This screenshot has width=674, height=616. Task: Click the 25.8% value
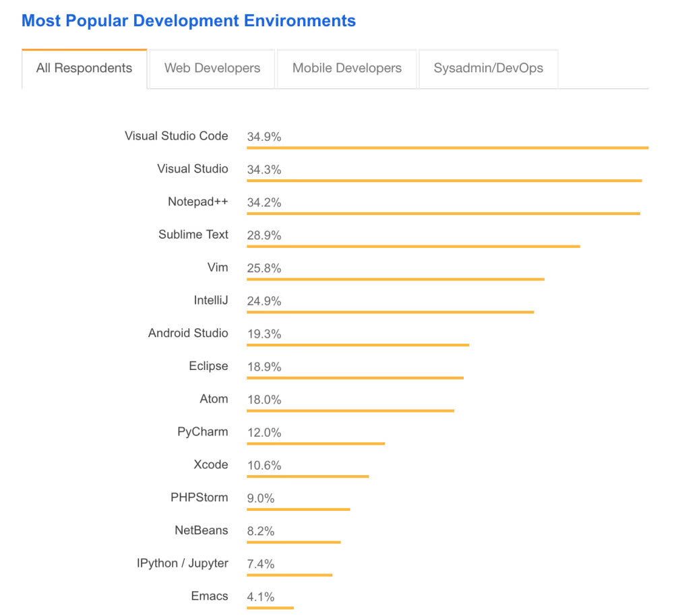tap(264, 268)
